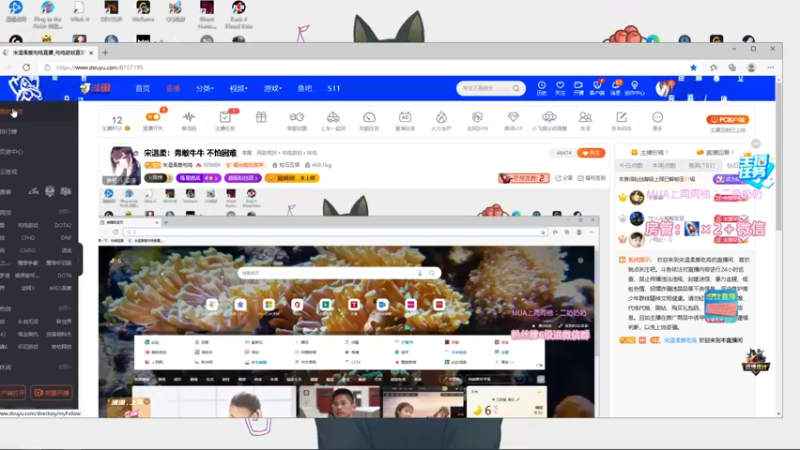Open the WeGame desktop icon

pos(143,12)
